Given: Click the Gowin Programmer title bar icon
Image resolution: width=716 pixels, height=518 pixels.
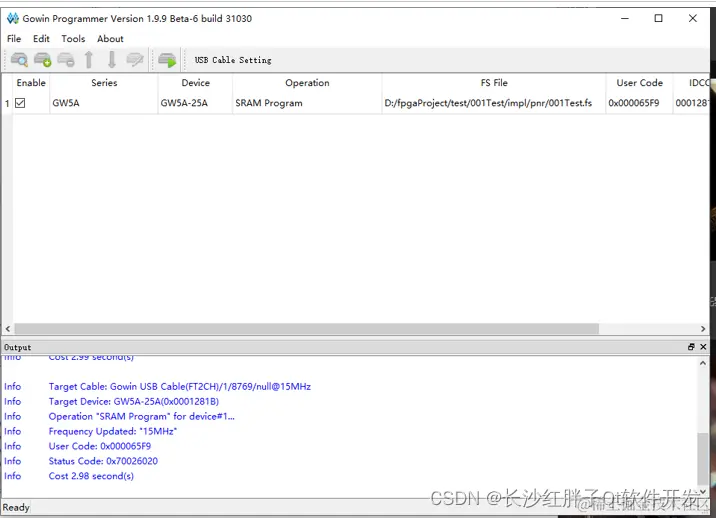Looking at the screenshot, I should tap(13, 18).
